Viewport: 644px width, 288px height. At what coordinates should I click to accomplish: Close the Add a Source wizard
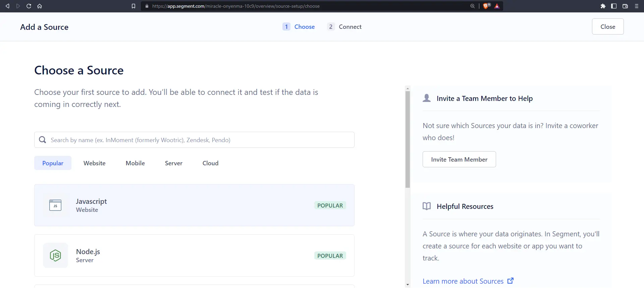[x=608, y=26]
